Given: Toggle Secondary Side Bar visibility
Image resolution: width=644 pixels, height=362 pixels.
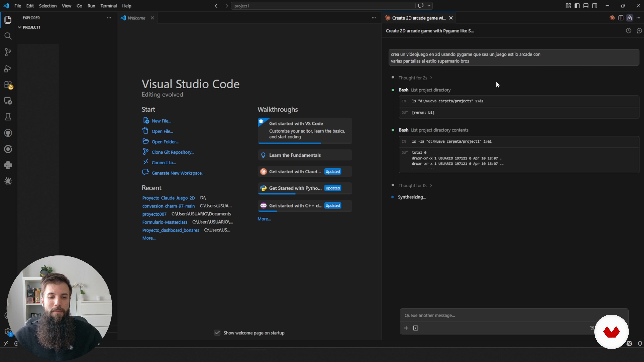Looking at the screenshot, I should pos(595,6).
